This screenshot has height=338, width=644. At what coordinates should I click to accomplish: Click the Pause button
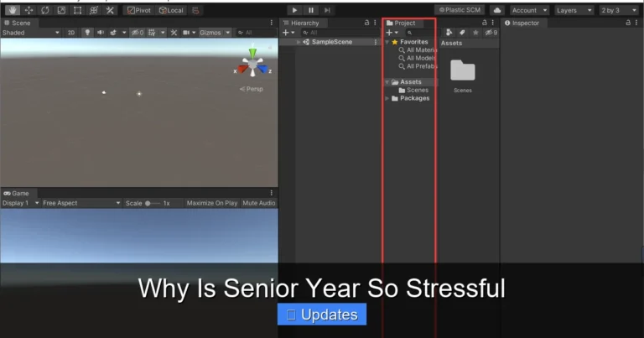pos(311,10)
